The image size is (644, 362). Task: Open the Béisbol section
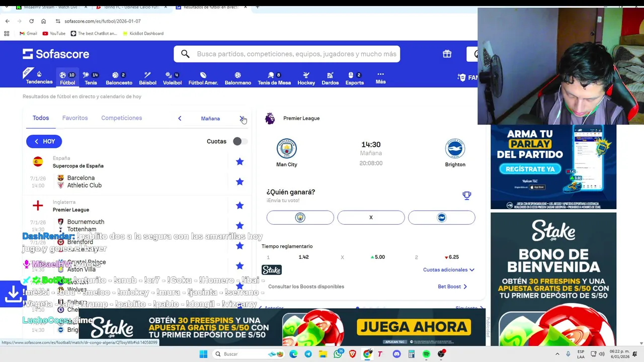pyautogui.click(x=147, y=78)
